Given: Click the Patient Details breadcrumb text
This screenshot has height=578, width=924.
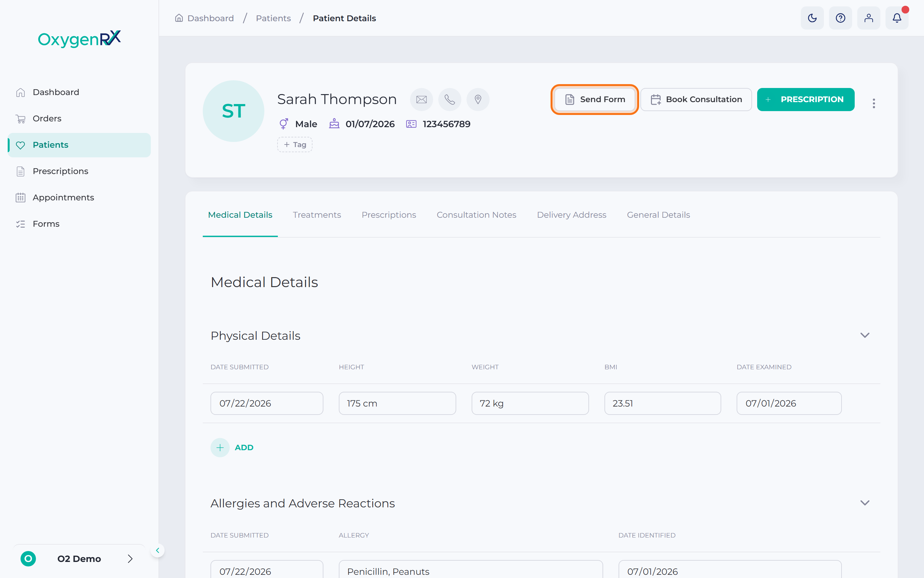Looking at the screenshot, I should tap(344, 18).
